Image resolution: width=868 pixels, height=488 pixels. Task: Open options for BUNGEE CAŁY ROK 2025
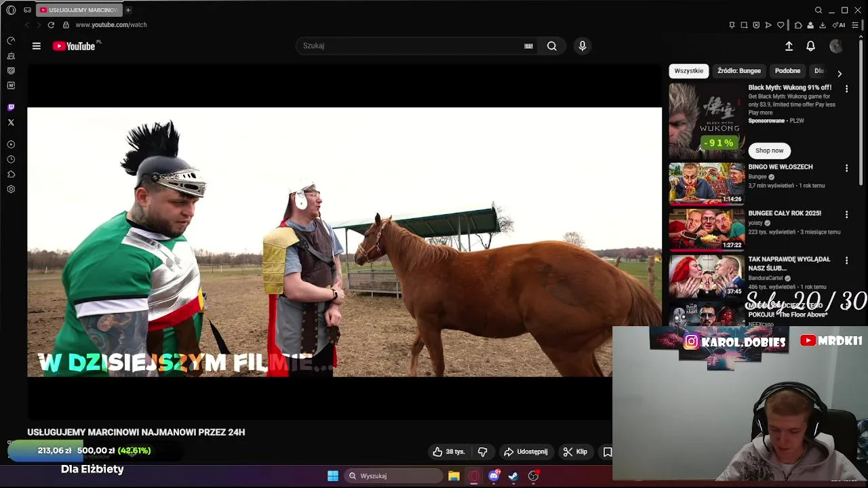click(846, 214)
